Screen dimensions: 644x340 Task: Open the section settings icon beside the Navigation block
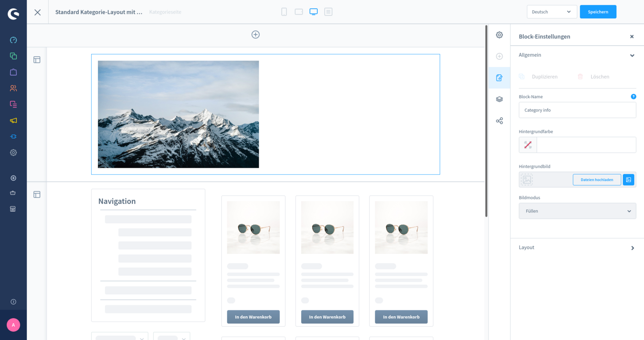point(37,194)
